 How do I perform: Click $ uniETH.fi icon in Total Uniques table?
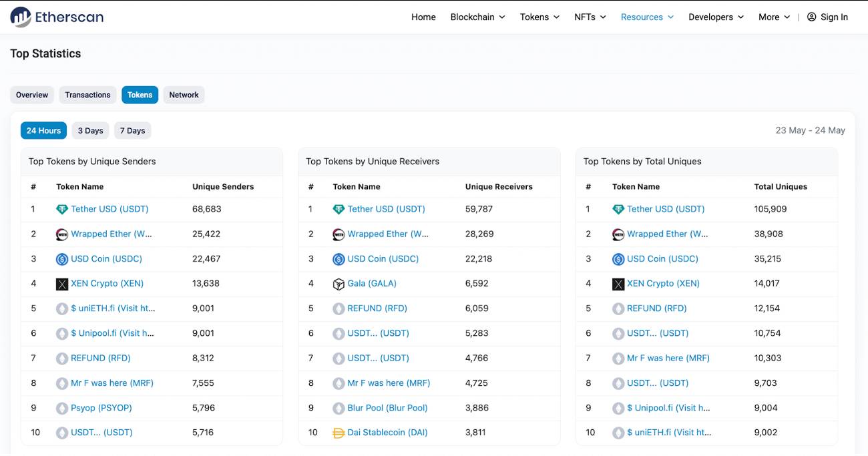tap(618, 433)
